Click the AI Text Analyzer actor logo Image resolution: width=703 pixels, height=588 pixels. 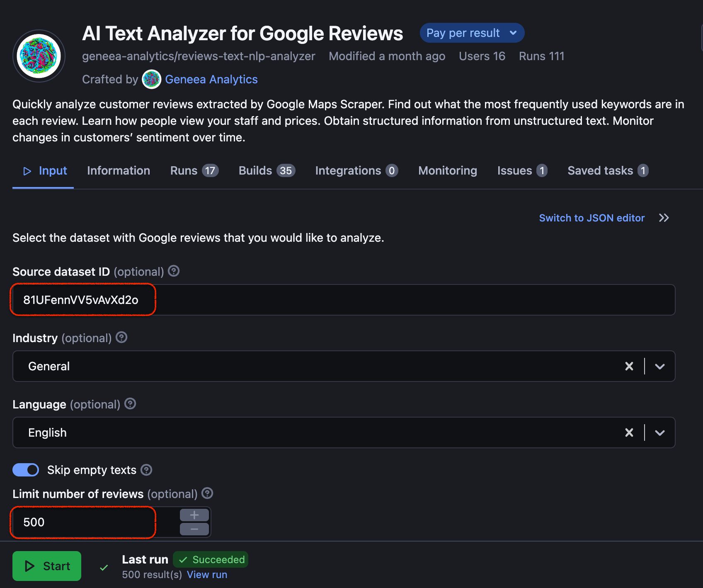(39, 55)
